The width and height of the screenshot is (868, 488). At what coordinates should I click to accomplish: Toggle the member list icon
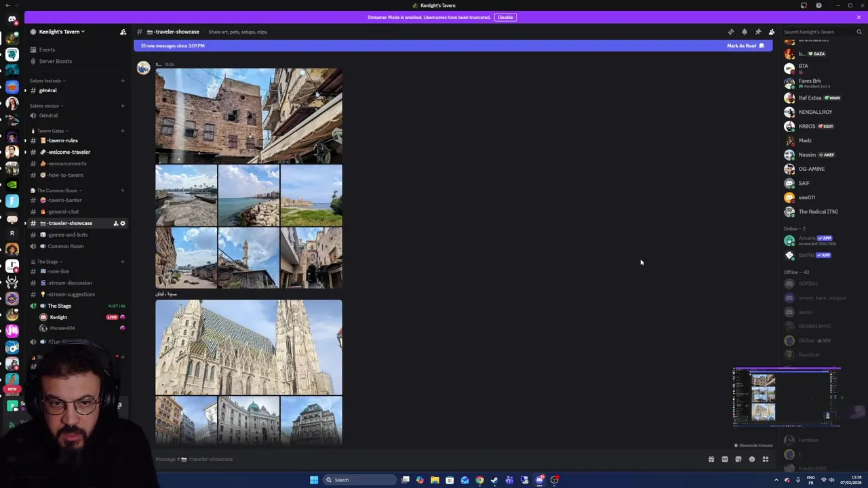coord(771,32)
